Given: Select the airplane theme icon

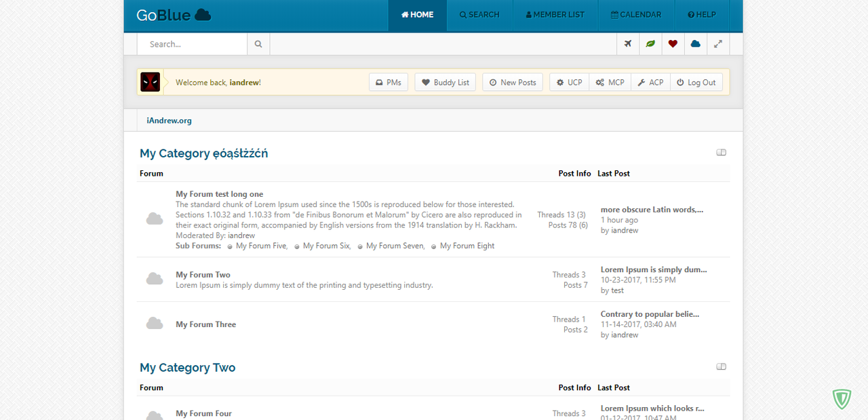Looking at the screenshot, I should (x=628, y=44).
